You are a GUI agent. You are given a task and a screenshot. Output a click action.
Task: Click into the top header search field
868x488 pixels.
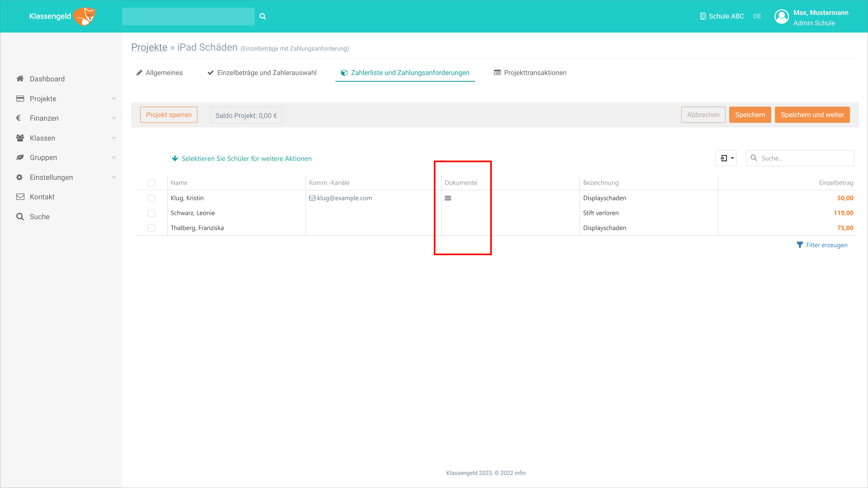pos(188,16)
